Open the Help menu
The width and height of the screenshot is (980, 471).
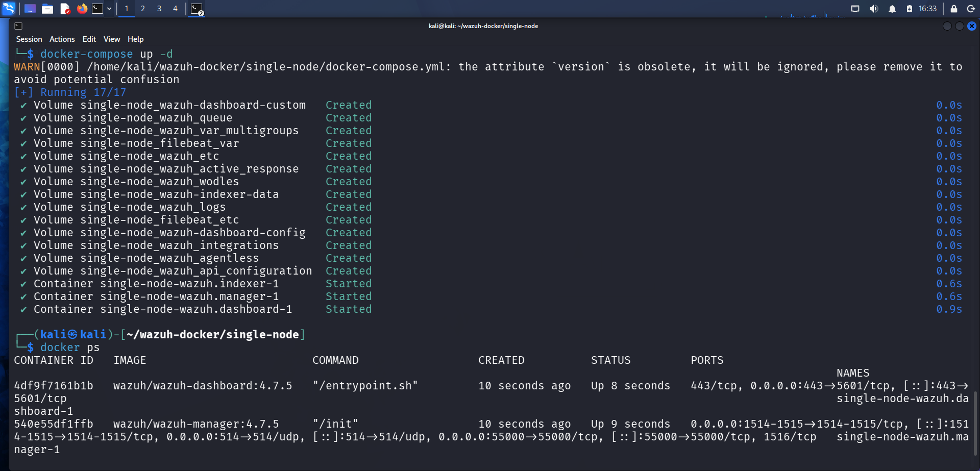tap(135, 39)
